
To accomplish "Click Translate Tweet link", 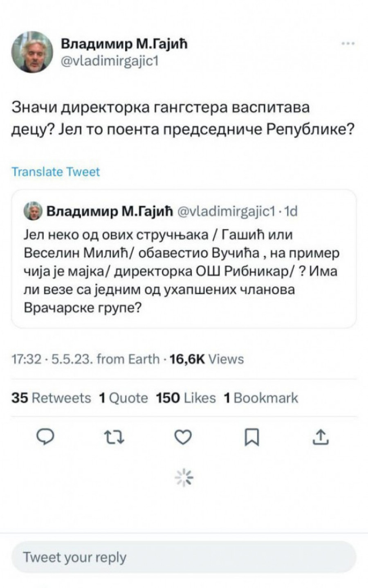I will 56,172.
